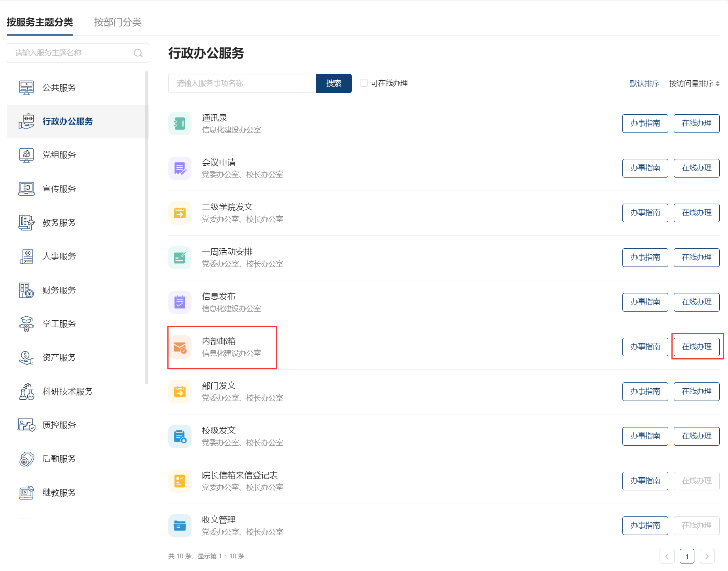Select 人事服务 in the sidebar

[59, 256]
